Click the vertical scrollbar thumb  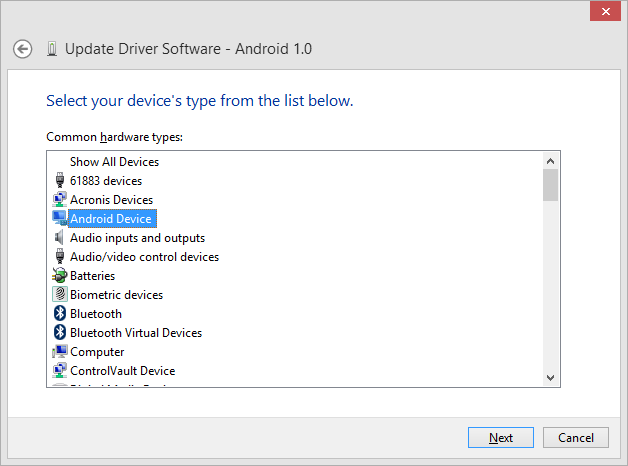click(550, 185)
